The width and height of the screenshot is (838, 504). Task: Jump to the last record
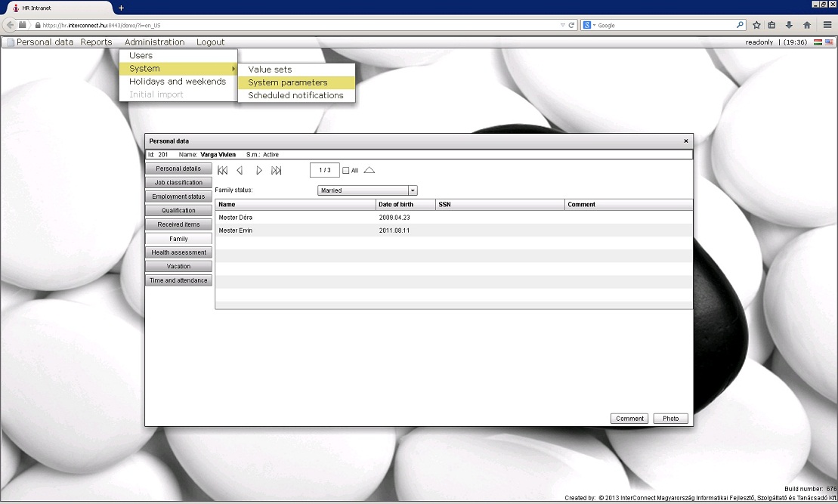coord(277,171)
